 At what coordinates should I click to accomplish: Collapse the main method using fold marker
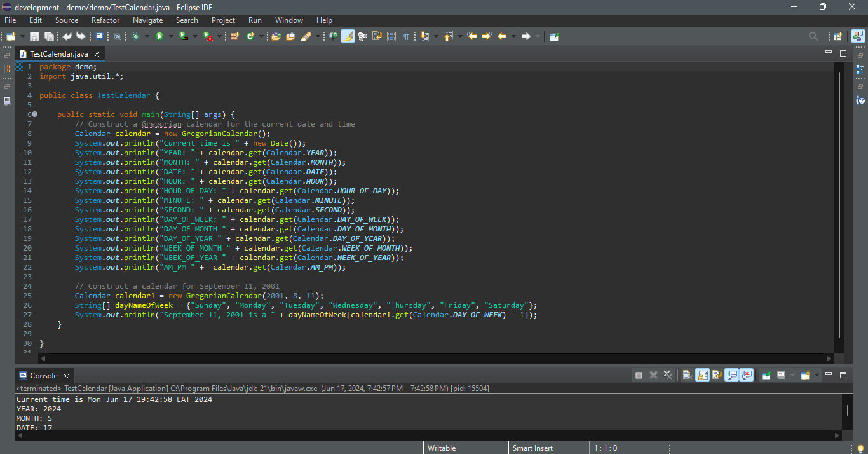tap(34, 114)
